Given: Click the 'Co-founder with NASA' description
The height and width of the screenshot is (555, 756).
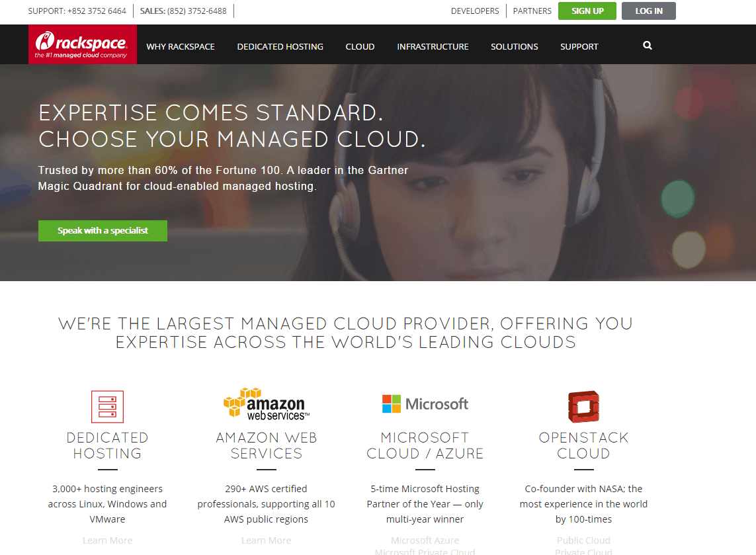Looking at the screenshot, I should (583, 504).
